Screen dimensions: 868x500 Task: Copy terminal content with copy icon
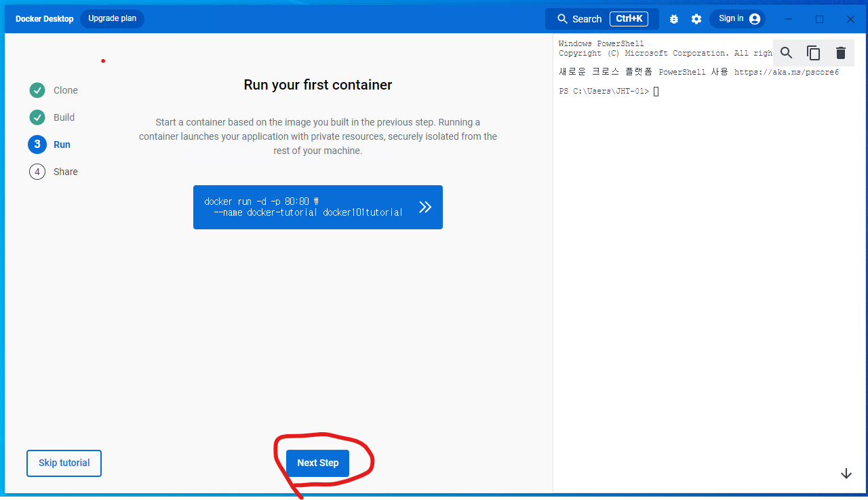coord(813,53)
